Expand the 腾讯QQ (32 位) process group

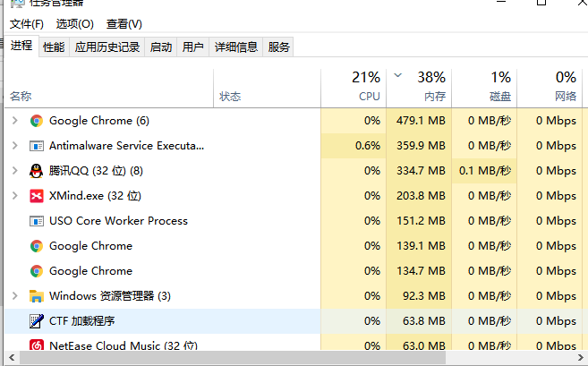[14, 171]
